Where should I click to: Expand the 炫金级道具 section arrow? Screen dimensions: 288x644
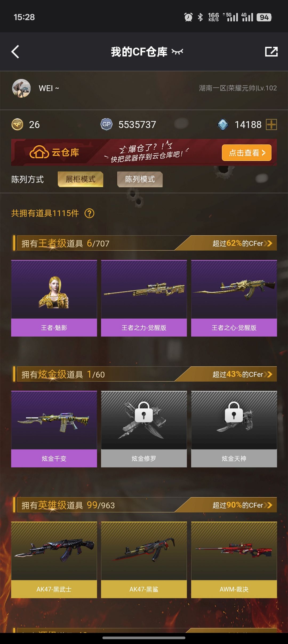tap(268, 374)
